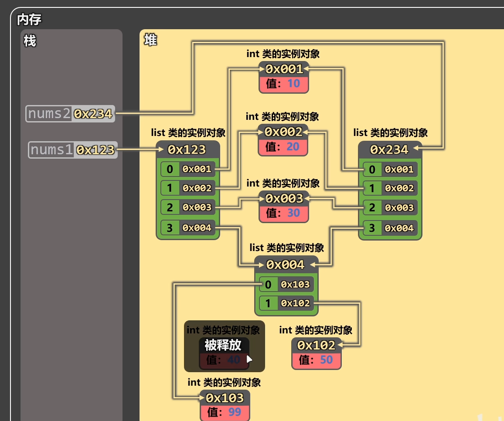504x421 pixels.
Task: Select the 0x102 row in list 0x004
Action: click(x=286, y=303)
